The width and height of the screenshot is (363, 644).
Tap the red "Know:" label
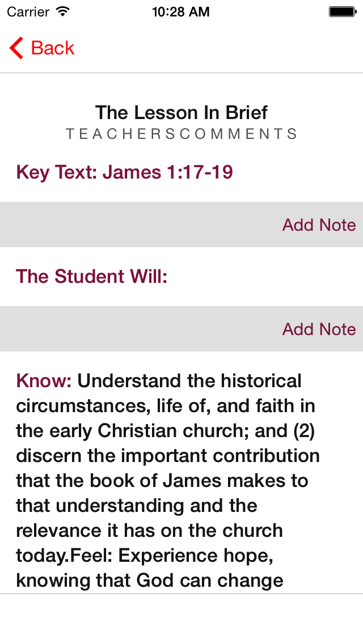tap(44, 381)
